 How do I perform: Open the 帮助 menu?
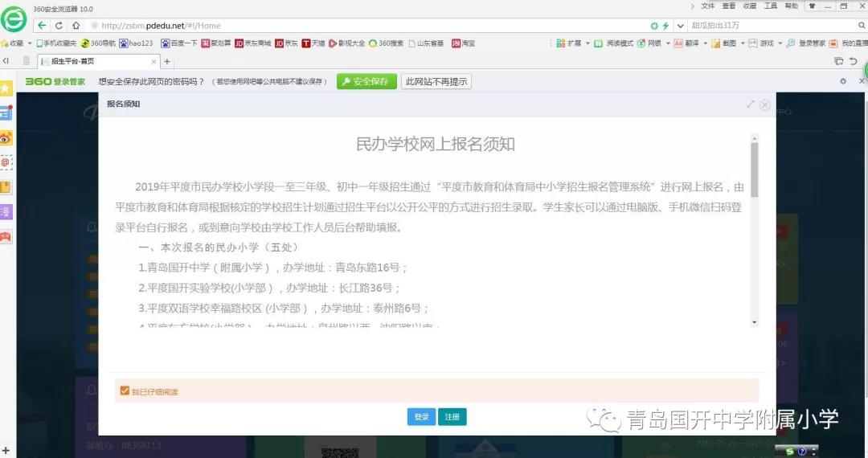pos(792,6)
